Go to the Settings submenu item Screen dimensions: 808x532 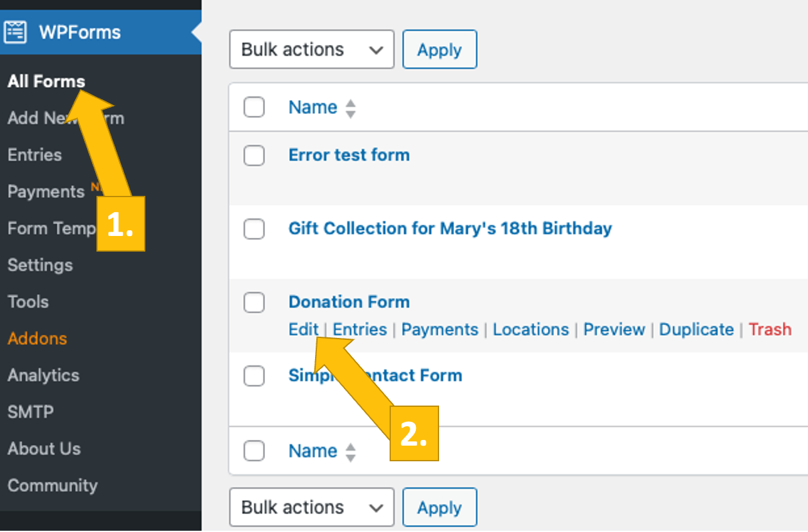click(40, 265)
